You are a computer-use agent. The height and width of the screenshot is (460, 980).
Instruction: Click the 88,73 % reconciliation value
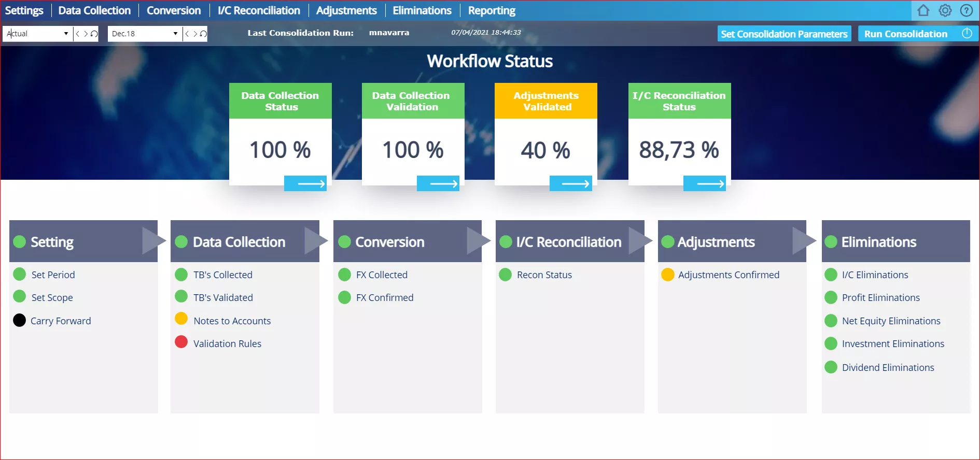(x=679, y=150)
